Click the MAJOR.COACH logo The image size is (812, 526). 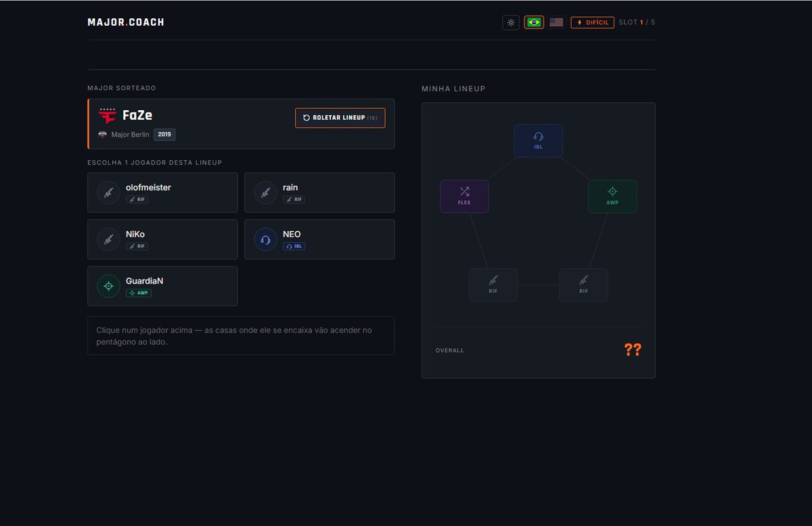[x=126, y=22]
